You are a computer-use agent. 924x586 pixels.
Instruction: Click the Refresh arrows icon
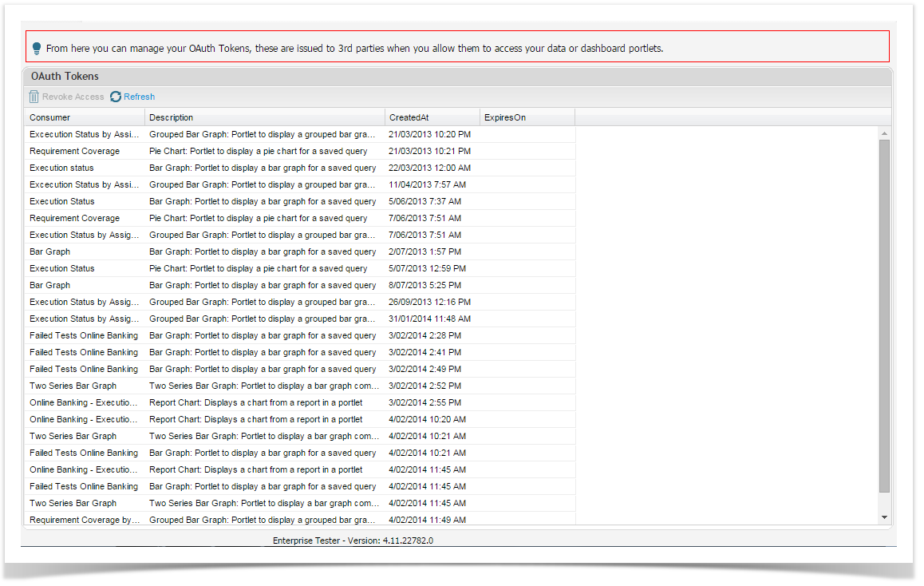click(116, 97)
